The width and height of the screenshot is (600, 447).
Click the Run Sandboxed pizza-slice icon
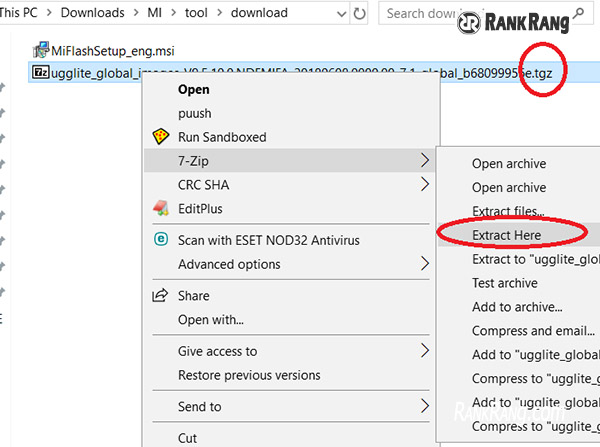(x=161, y=136)
